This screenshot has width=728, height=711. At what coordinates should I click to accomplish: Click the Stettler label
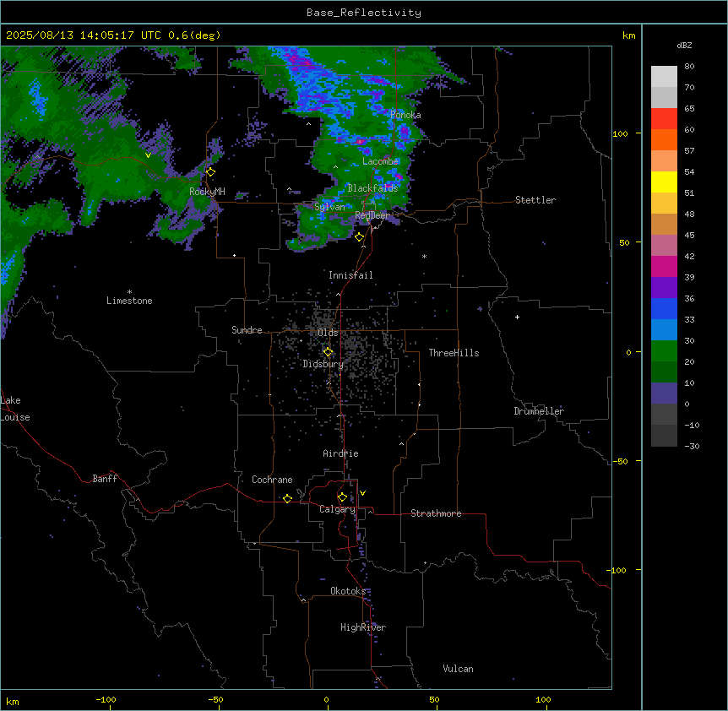click(x=535, y=200)
